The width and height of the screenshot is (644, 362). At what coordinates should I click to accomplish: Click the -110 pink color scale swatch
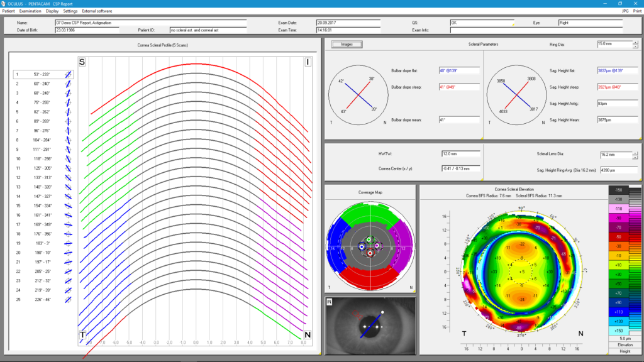619,209
